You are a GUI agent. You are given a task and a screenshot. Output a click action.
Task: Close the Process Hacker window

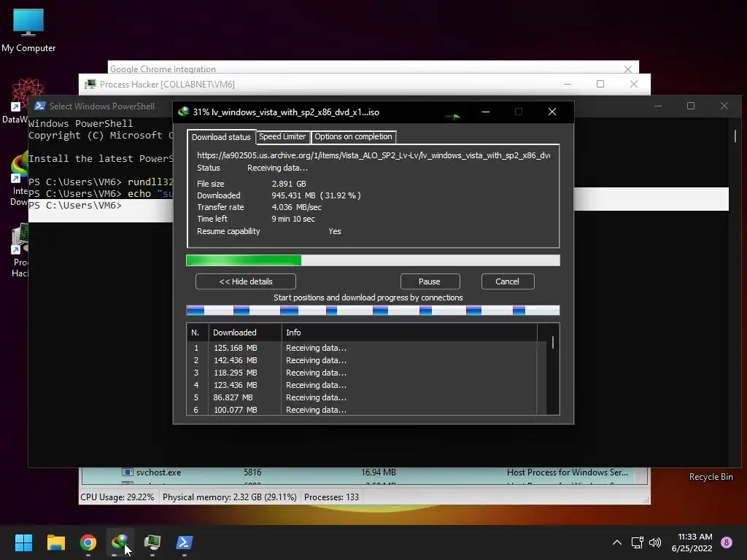(634, 85)
